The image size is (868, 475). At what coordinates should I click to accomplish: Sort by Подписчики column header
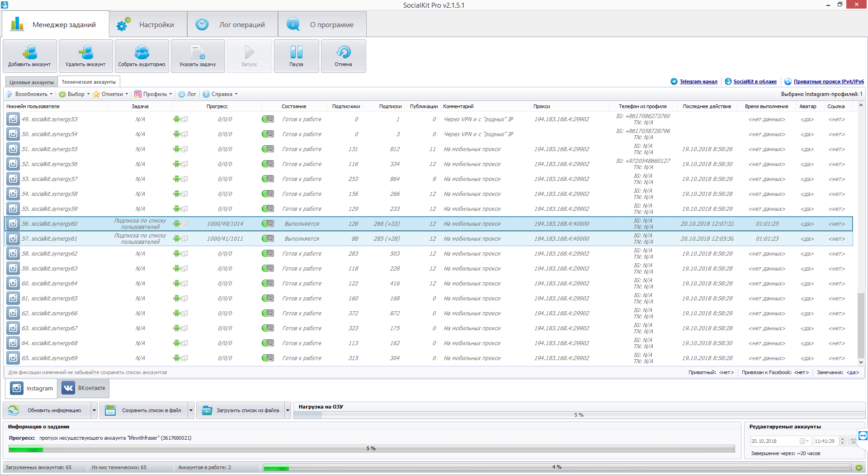[x=346, y=106]
